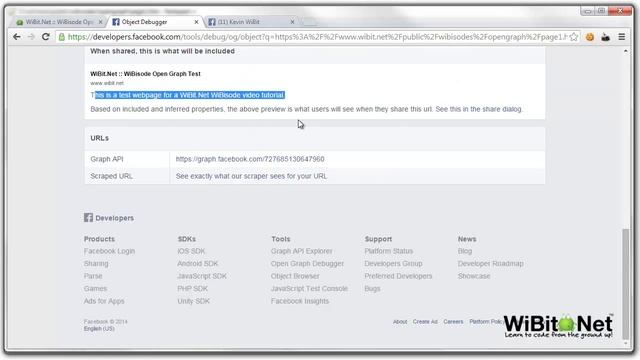The width and height of the screenshot is (640, 360).
Task: Click the page vertical scrollbar thumb
Action: tap(625, 284)
